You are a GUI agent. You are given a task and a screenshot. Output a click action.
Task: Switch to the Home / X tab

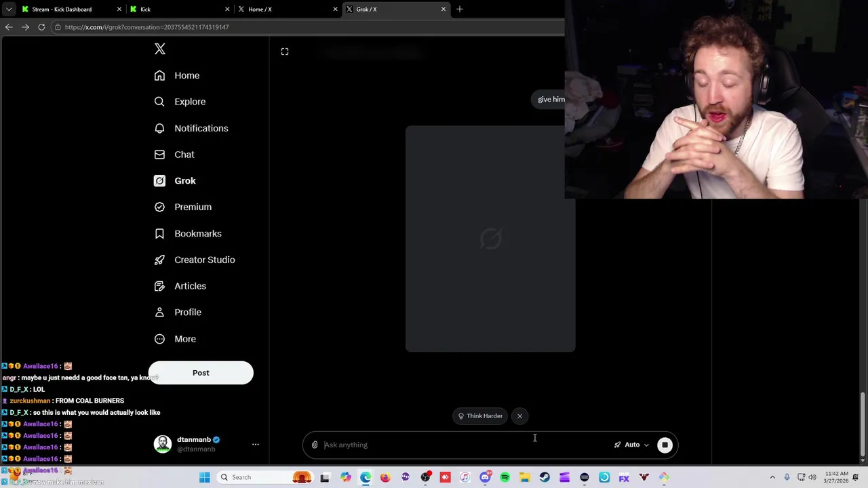(x=287, y=9)
